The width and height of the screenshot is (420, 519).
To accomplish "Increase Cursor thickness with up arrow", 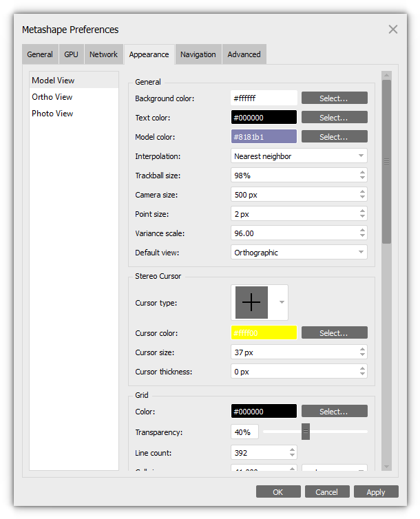I will [x=362, y=368].
